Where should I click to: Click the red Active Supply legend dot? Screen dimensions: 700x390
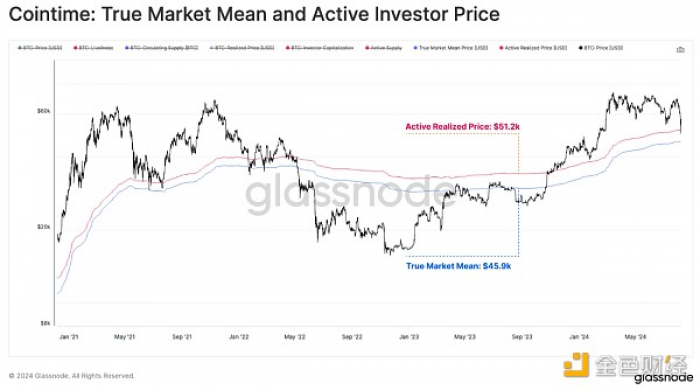(367, 48)
